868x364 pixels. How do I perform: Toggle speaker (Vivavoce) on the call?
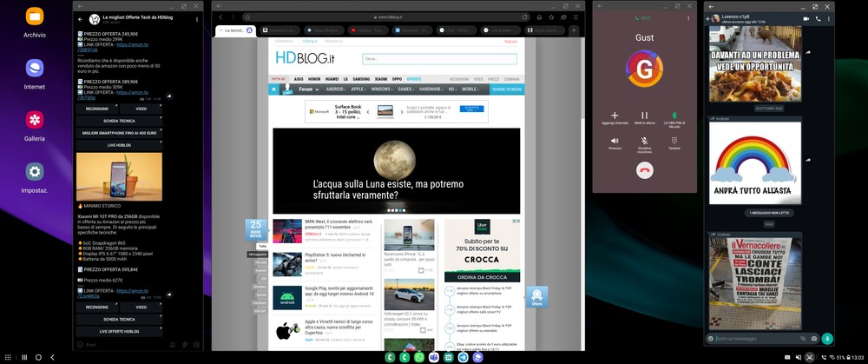click(615, 141)
